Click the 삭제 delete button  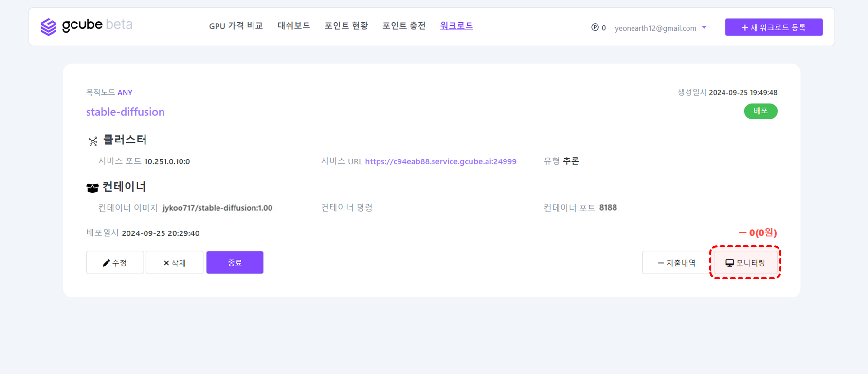[x=175, y=263]
